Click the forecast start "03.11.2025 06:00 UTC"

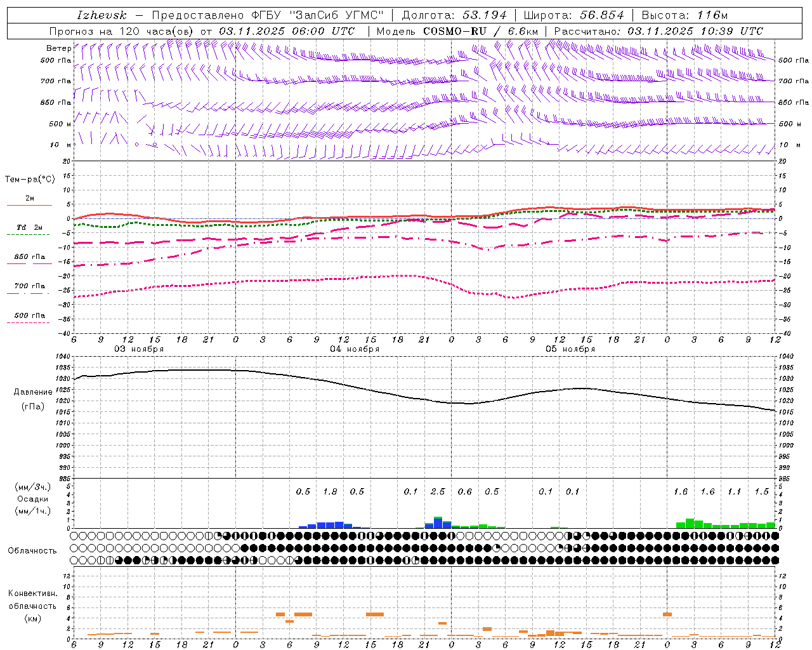click(x=287, y=31)
